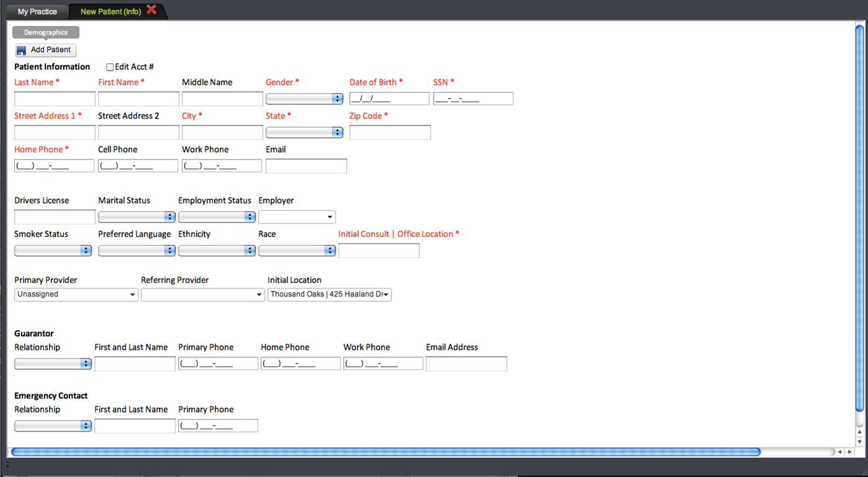The image size is (868, 477).
Task: Open the Initial Location dropdown
Action: [329, 295]
